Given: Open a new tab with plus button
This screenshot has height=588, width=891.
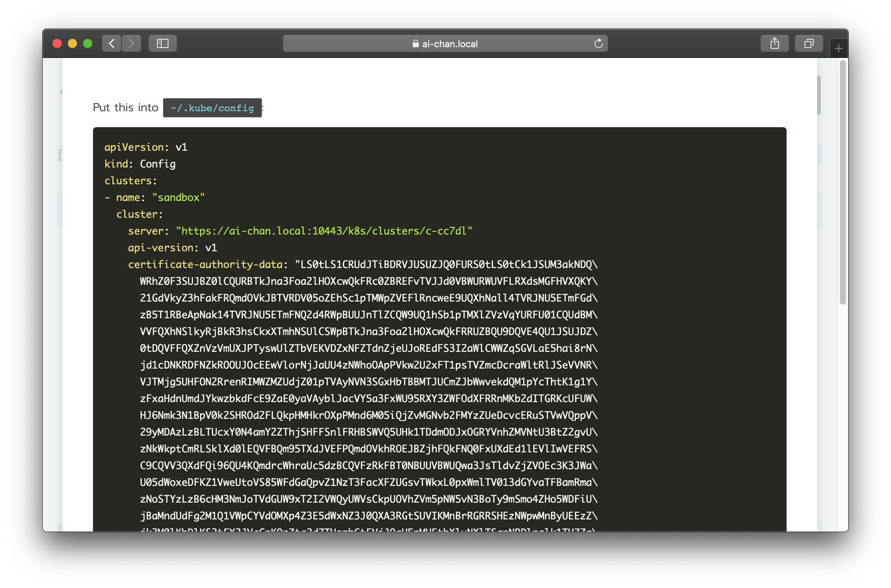Looking at the screenshot, I should point(838,48).
